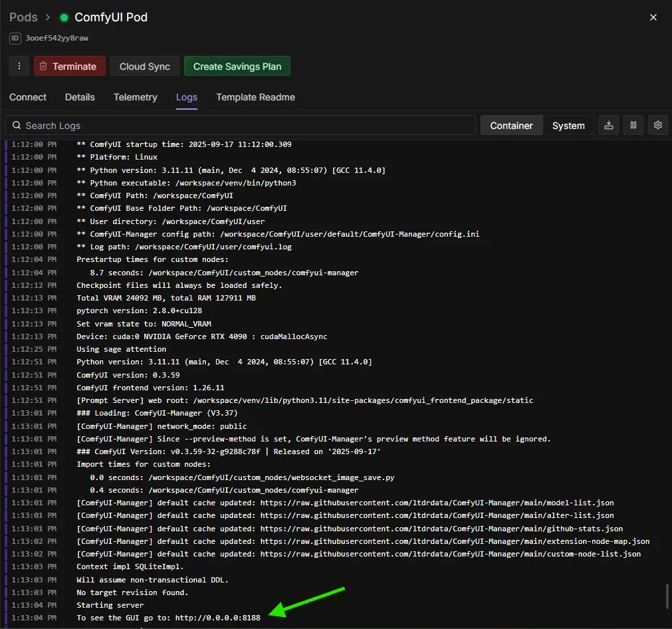This screenshot has height=629, width=672.
Task: Open the Template Readme tab
Action: coord(255,97)
